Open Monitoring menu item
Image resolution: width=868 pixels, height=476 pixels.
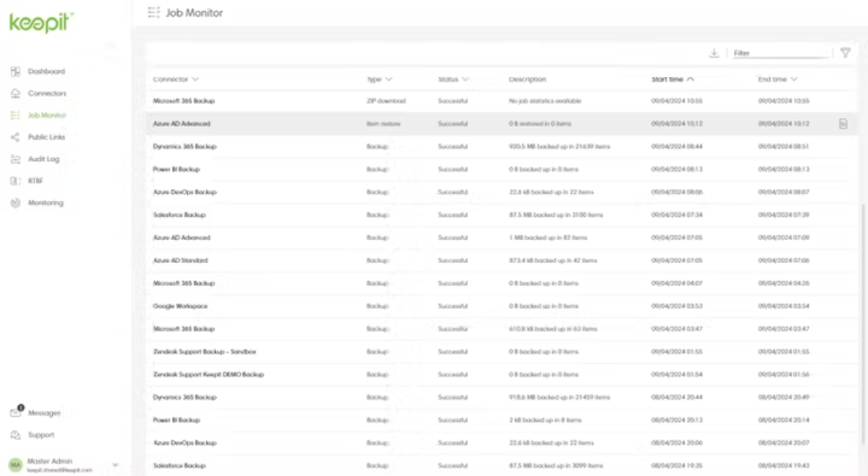point(45,203)
